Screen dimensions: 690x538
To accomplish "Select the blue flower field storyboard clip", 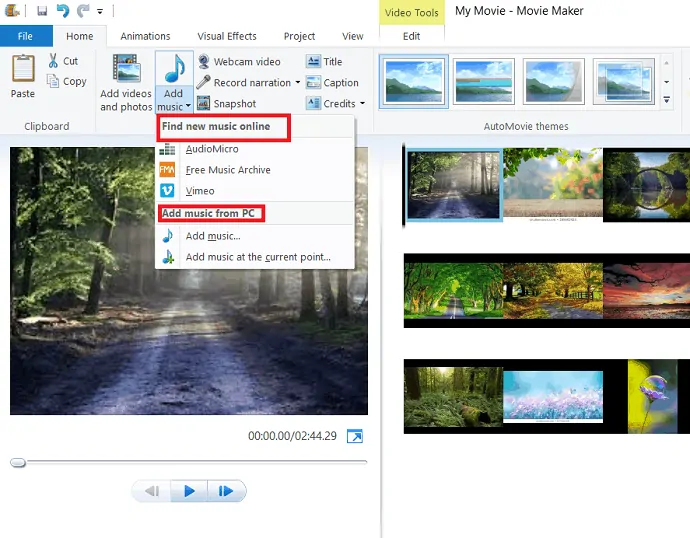I will click(x=553, y=396).
